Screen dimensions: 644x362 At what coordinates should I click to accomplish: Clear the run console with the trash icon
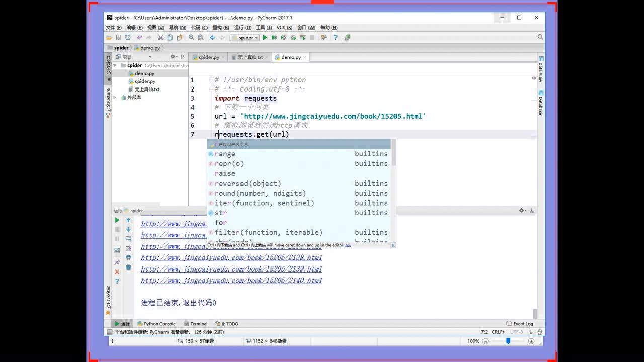point(128,267)
